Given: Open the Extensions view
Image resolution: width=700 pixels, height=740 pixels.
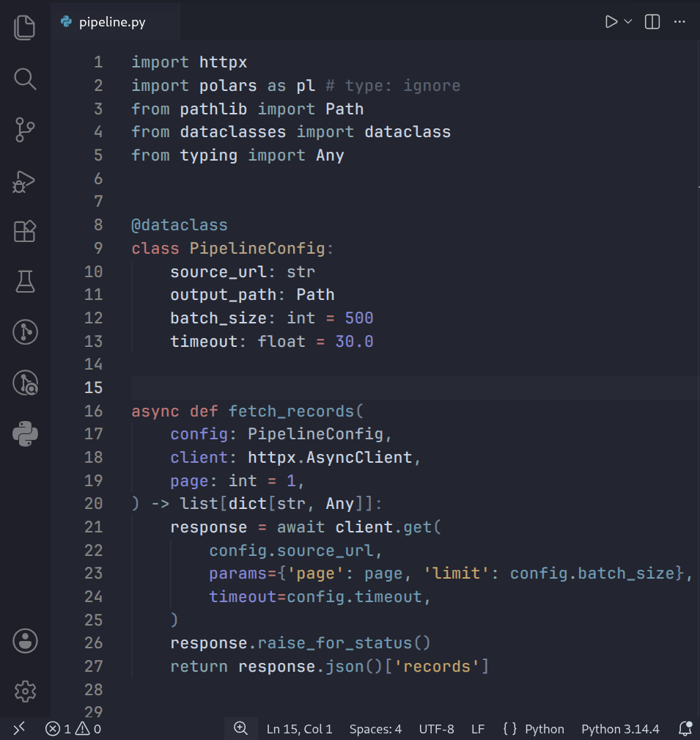Looking at the screenshot, I should click(24, 231).
